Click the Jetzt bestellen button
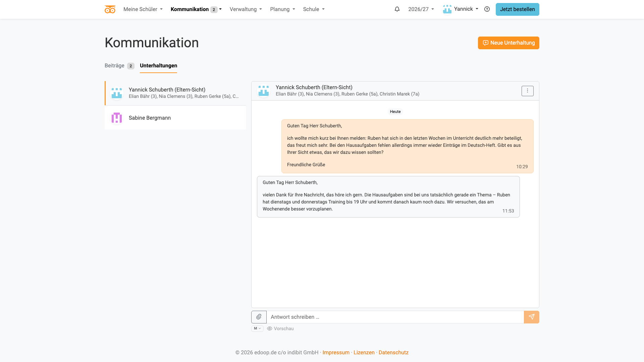This screenshot has height=362, width=644. pos(517,9)
